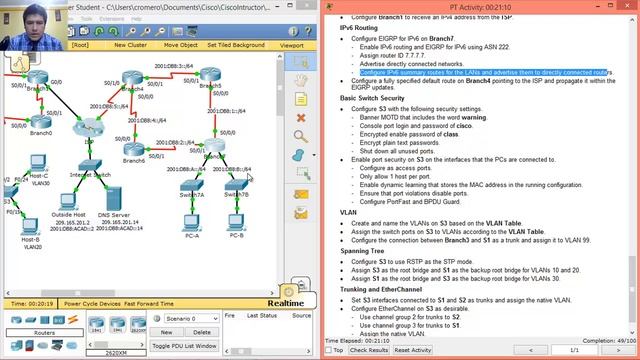Click the Viewport button
The image size is (640, 360).
[291, 45]
